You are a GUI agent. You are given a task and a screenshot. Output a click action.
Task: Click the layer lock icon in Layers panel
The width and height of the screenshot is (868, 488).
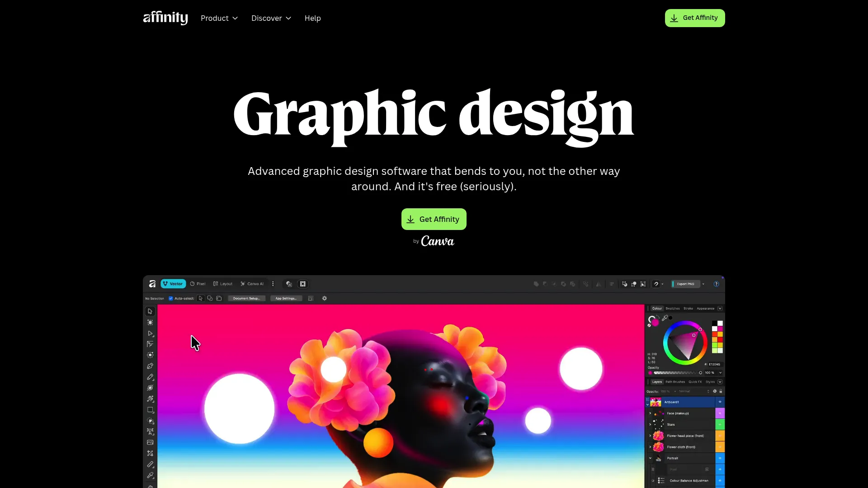click(x=721, y=391)
